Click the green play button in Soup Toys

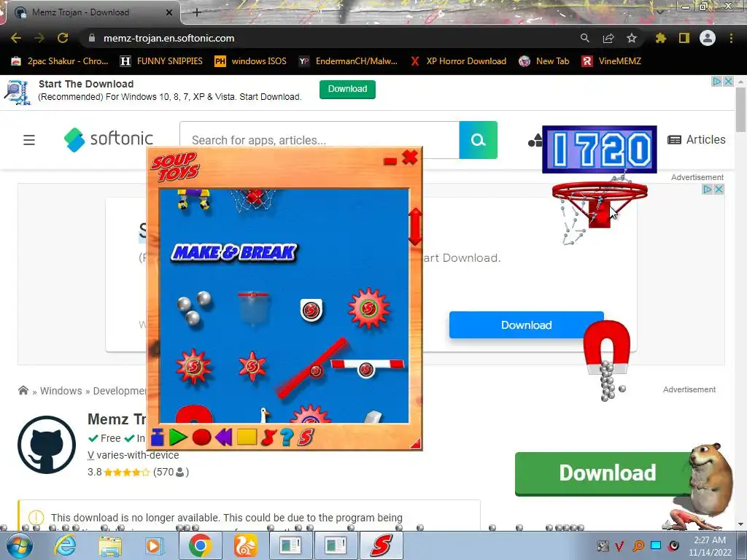178,437
